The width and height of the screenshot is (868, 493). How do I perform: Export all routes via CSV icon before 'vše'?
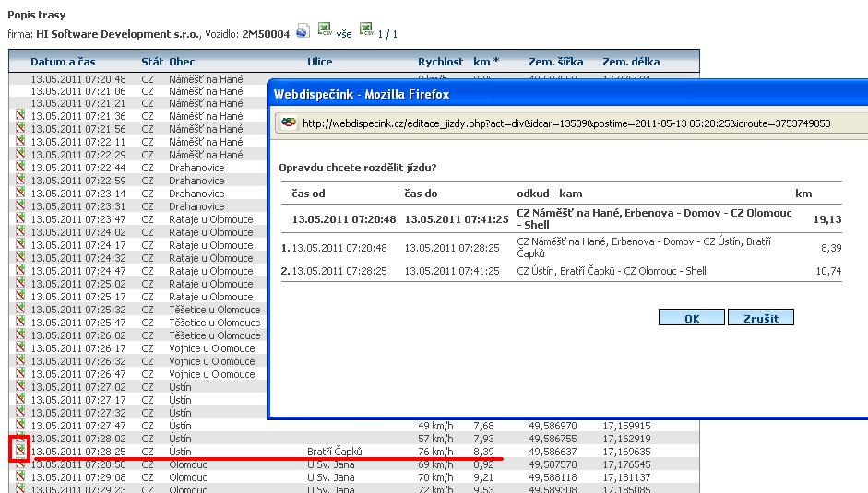click(x=325, y=29)
